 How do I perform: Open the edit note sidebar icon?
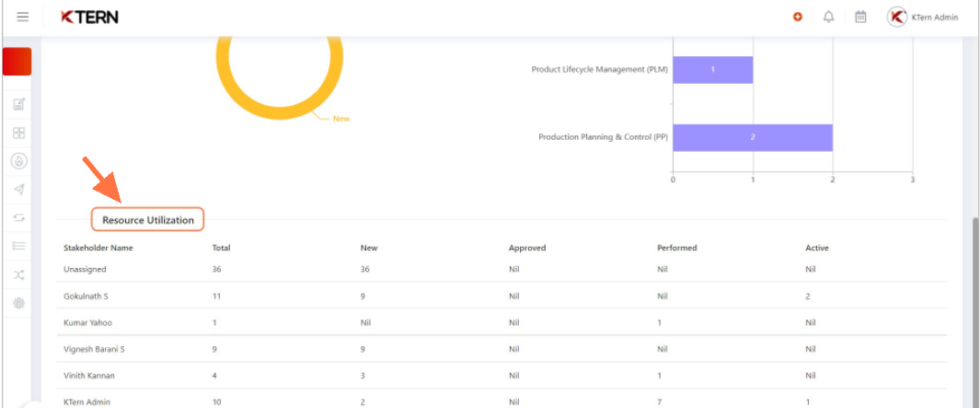click(x=18, y=104)
